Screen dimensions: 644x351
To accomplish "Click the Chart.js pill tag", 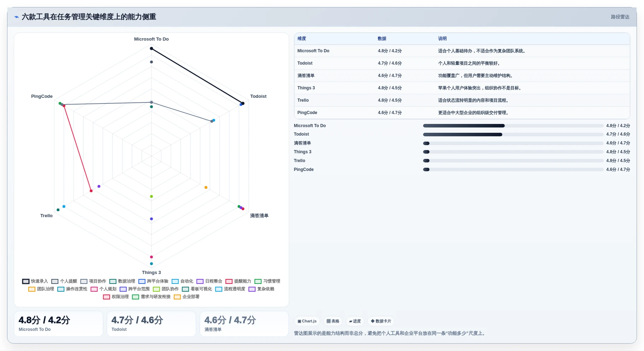I will (307, 321).
